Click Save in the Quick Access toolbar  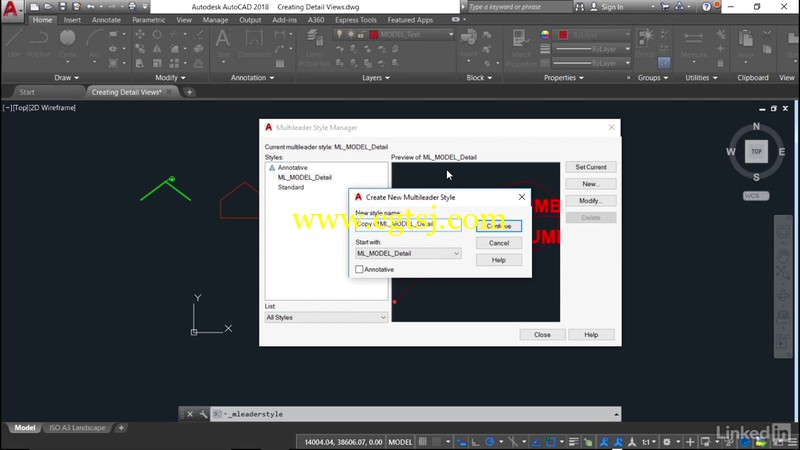pos(62,7)
